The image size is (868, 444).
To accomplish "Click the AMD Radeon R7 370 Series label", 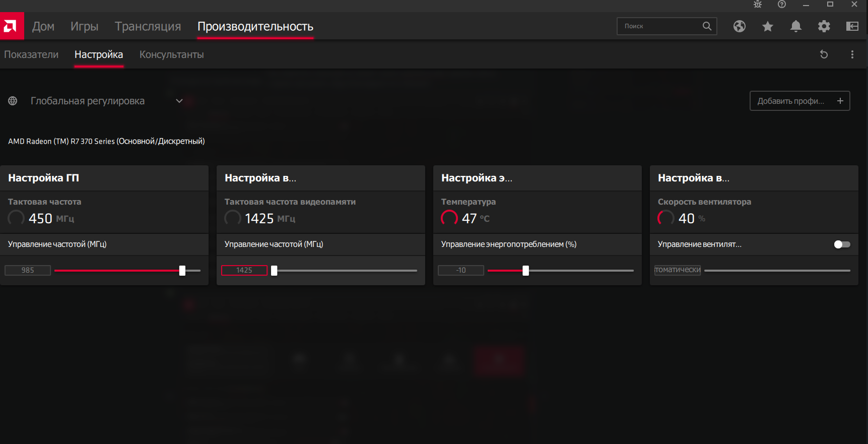I will (x=106, y=141).
